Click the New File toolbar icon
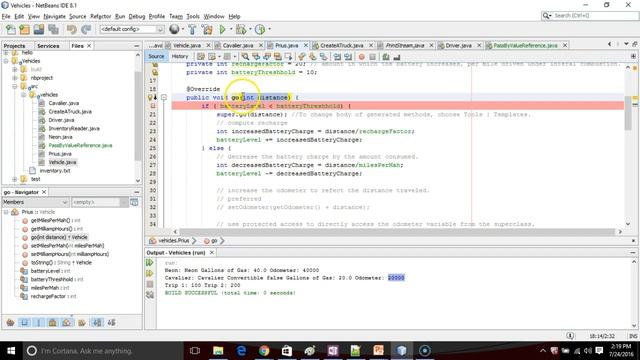The width and height of the screenshot is (640, 360). (x=11, y=29)
